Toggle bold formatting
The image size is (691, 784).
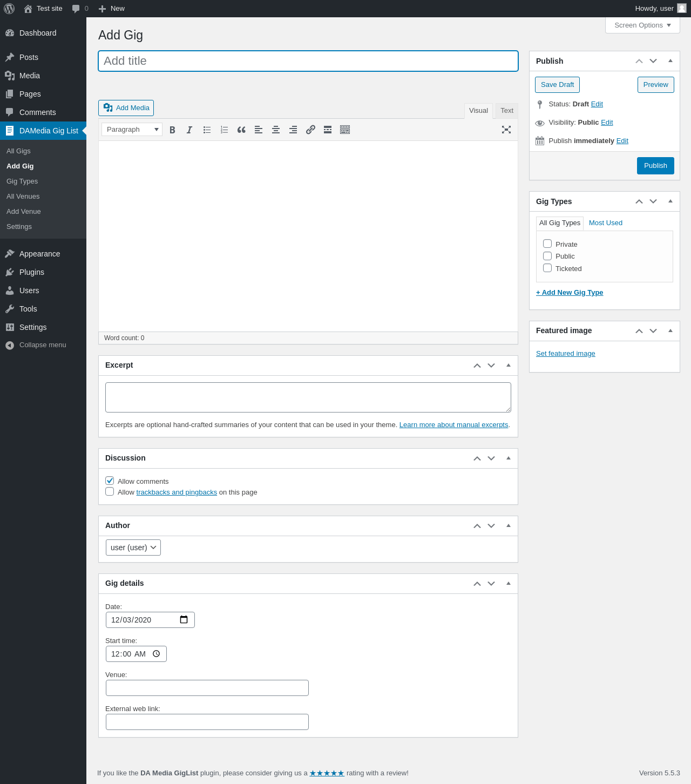(x=172, y=130)
